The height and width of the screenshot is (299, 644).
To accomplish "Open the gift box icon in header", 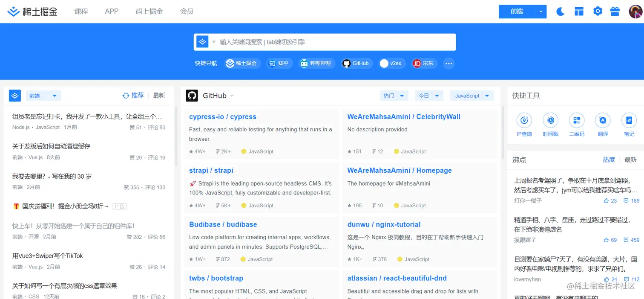I will click(615, 11).
